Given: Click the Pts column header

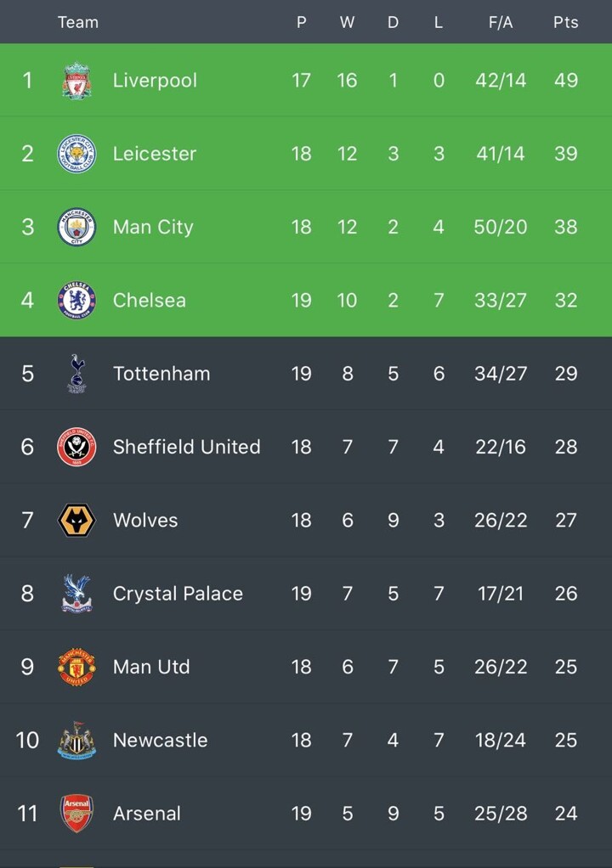Looking at the screenshot, I should tap(565, 23).
